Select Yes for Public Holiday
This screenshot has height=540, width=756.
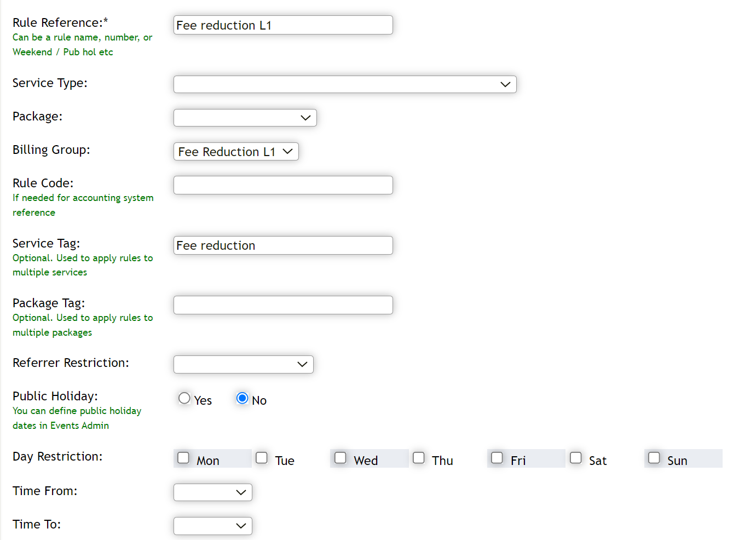tap(184, 398)
